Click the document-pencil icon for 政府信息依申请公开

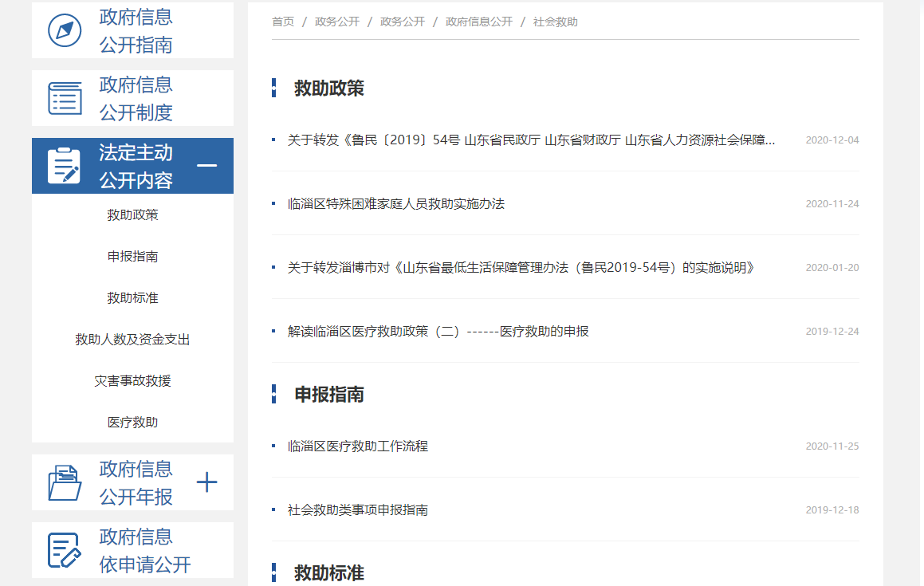click(x=64, y=550)
